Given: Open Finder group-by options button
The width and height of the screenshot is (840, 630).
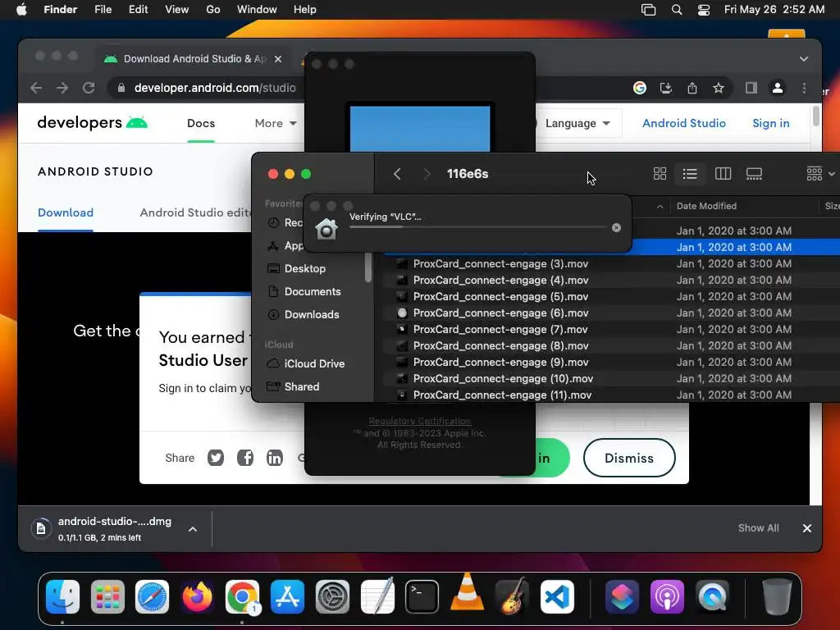Looking at the screenshot, I should (820, 174).
